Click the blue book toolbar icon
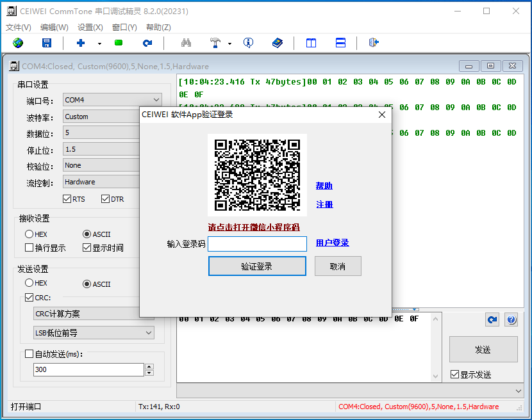The width and height of the screenshot is (532, 420). point(278,43)
